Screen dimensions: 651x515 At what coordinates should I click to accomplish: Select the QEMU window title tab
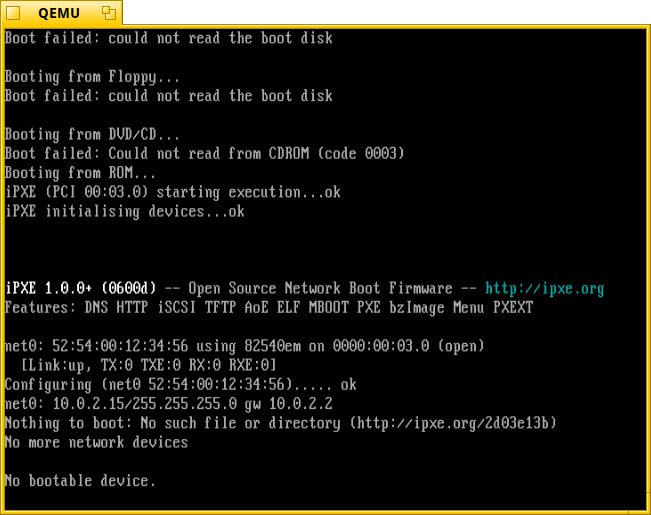(x=59, y=13)
